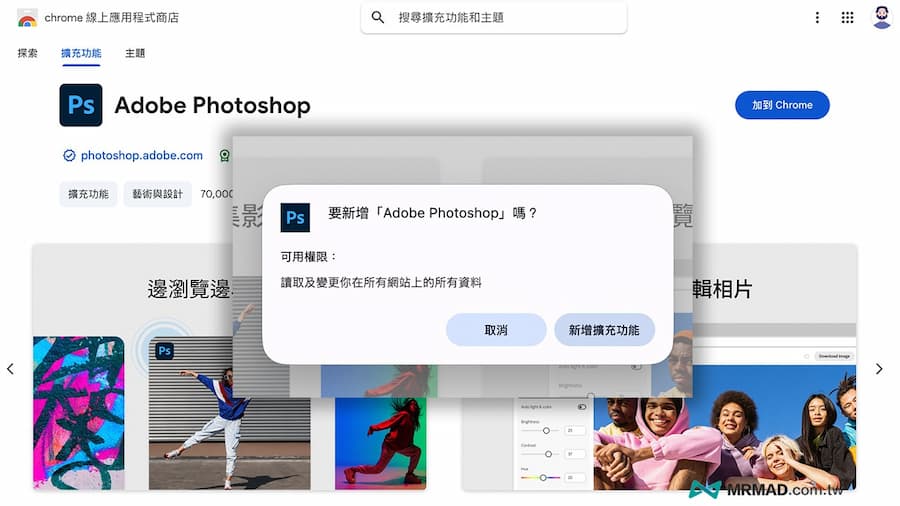The height and width of the screenshot is (506, 900).
Task: Click the Chrome Web Store rainbow logo
Action: [27, 18]
